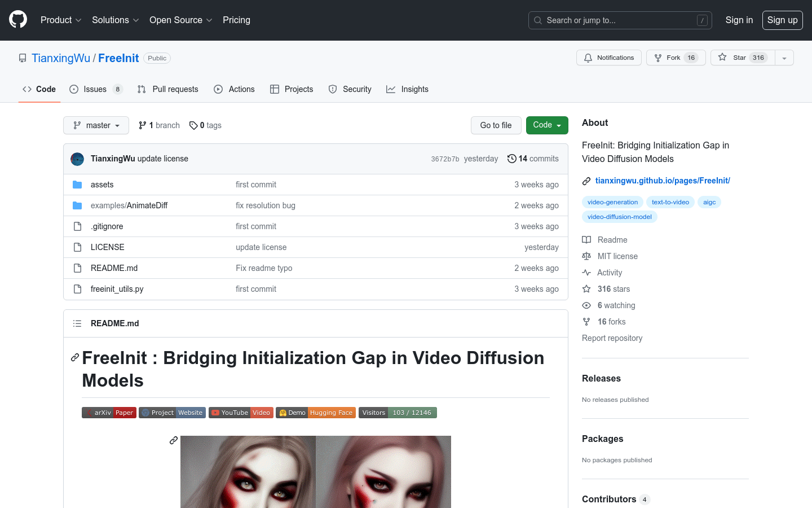The height and width of the screenshot is (508, 812).
Task: Click the link icon beside tianxingwu.github.io
Action: pyautogui.click(x=586, y=181)
